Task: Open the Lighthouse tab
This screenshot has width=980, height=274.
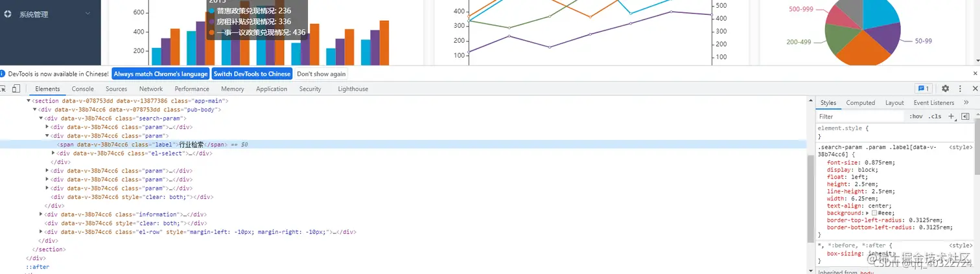Action: [x=353, y=89]
